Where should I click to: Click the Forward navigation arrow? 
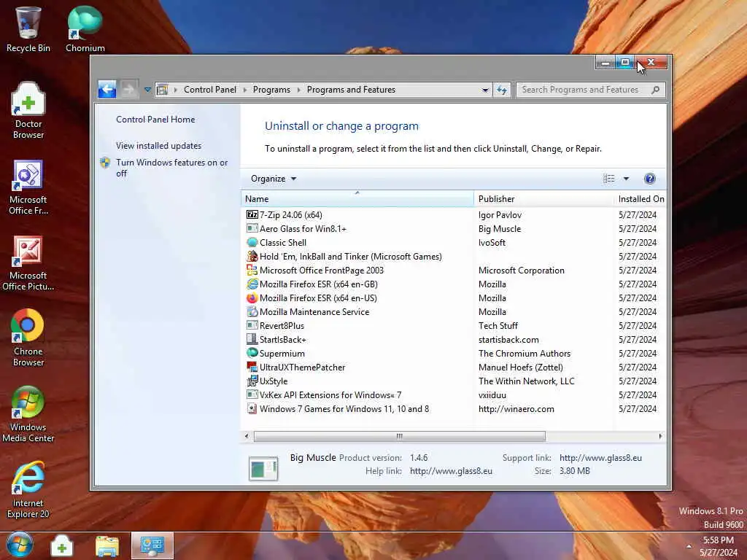128,89
